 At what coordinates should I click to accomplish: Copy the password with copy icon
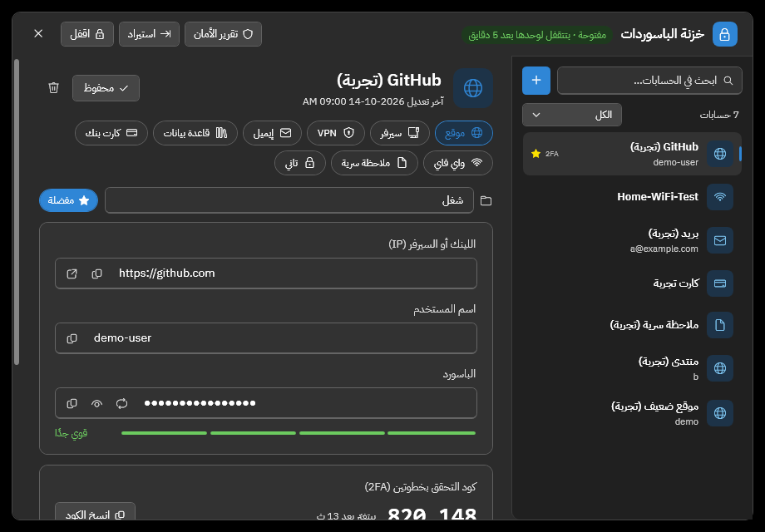point(72,403)
